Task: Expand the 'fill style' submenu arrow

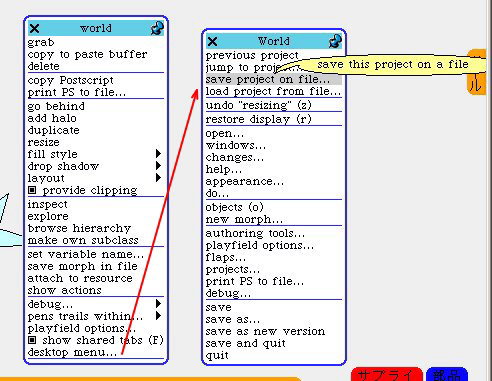Action: (x=158, y=154)
